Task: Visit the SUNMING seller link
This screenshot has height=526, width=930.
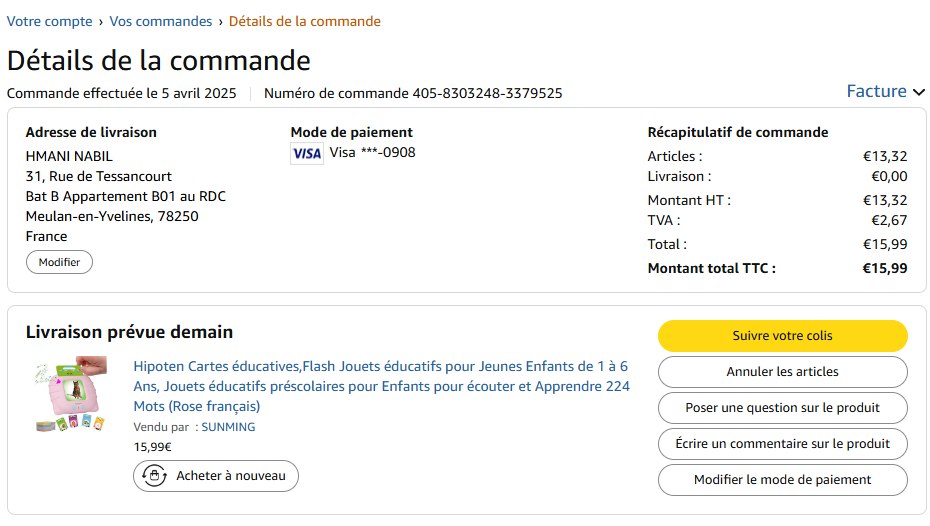Action: (228, 427)
